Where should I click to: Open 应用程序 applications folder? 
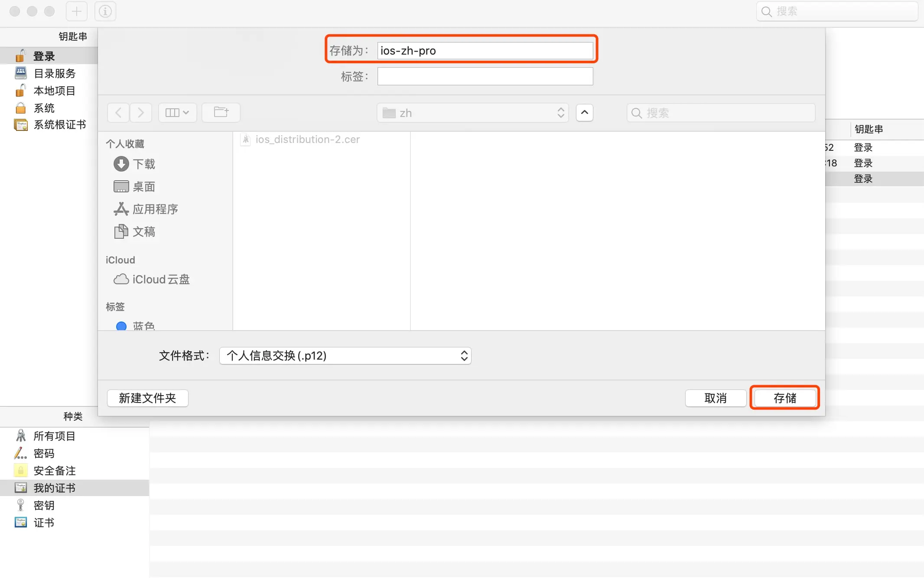tap(155, 209)
